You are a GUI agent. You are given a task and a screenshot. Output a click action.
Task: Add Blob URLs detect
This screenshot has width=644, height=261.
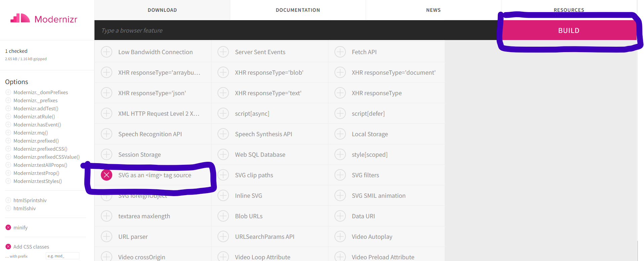coord(223,216)
